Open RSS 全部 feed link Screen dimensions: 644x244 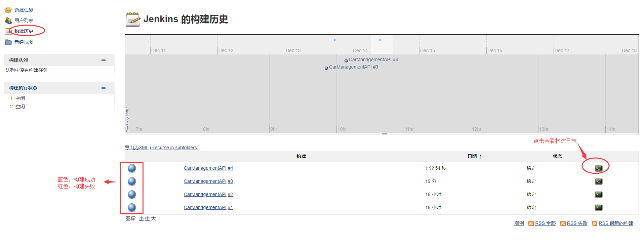coord(545,223)
